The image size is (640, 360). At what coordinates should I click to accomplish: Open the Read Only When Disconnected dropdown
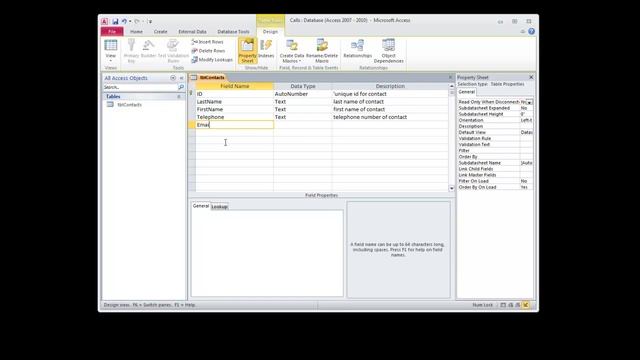click(x=529, y=102)
